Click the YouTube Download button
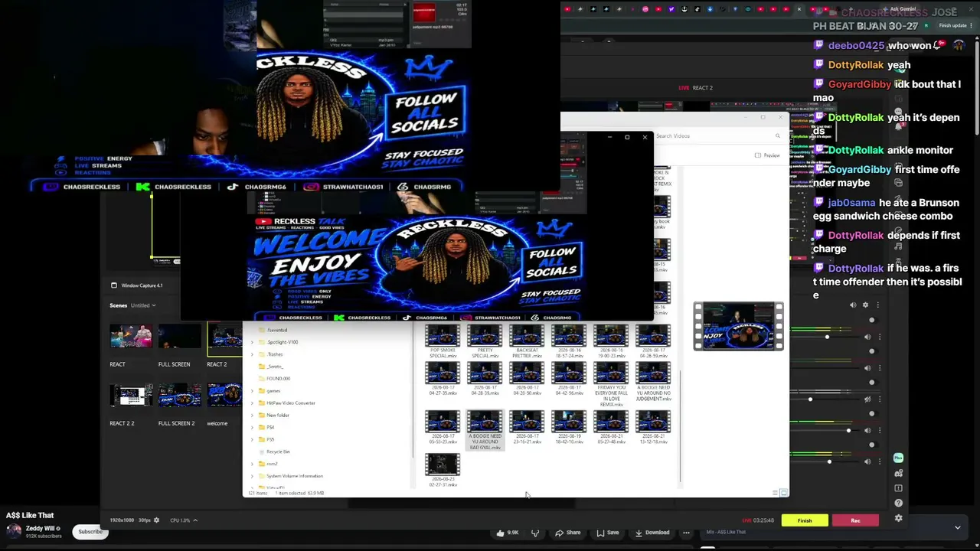The width and height of the screenshot is (980, 551). pos(652,533)
